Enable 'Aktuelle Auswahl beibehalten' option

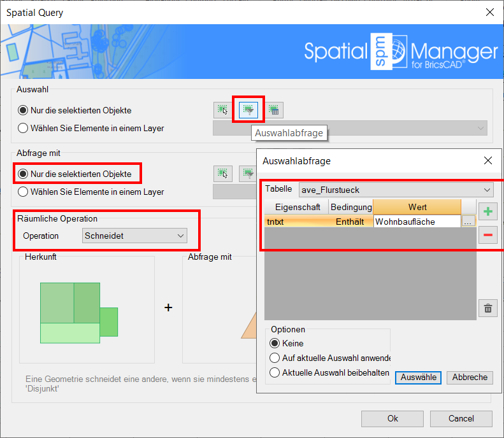pos(275,372)
